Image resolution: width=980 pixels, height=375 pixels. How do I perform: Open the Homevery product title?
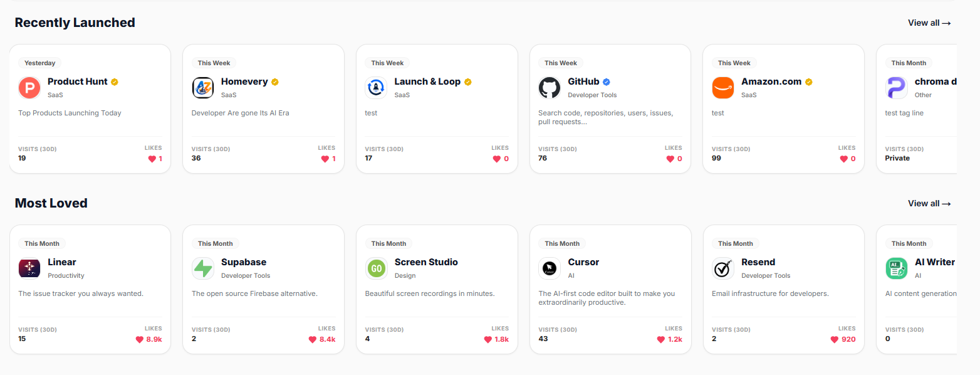(244, 82)
